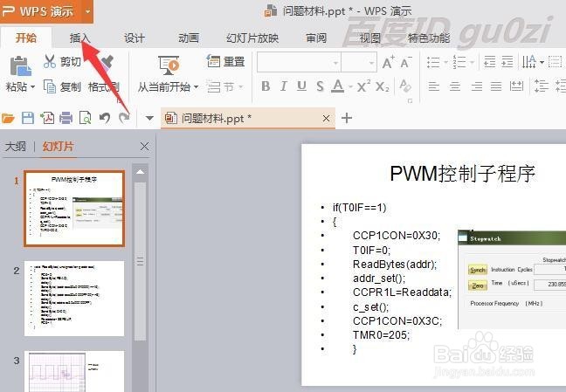Switch to the 动画 tab
The width and height of the screenshot is (566, 392).
coord(189,38)
